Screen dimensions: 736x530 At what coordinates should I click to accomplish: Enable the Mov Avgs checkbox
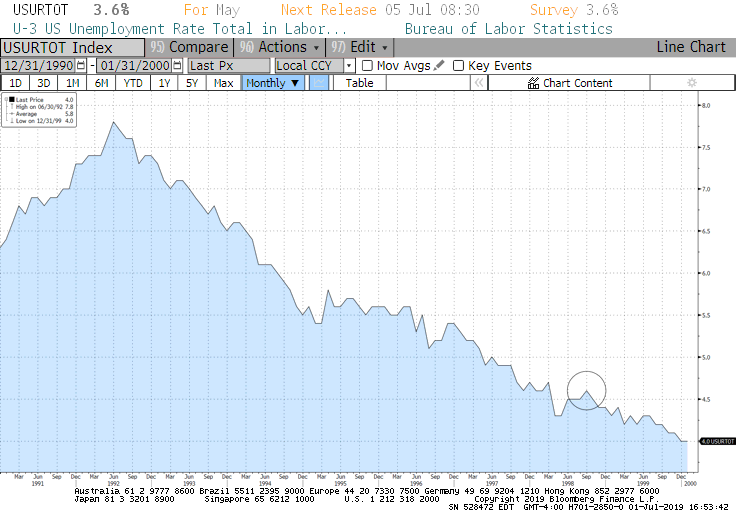pyautogui.click(x=367, y=65)
